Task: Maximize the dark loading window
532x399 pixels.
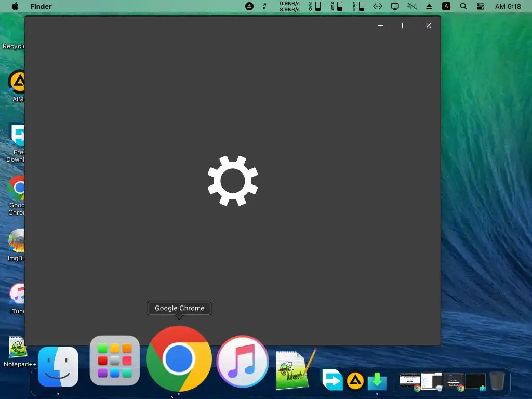Action: pyautogui.click(x=404, y=25)
